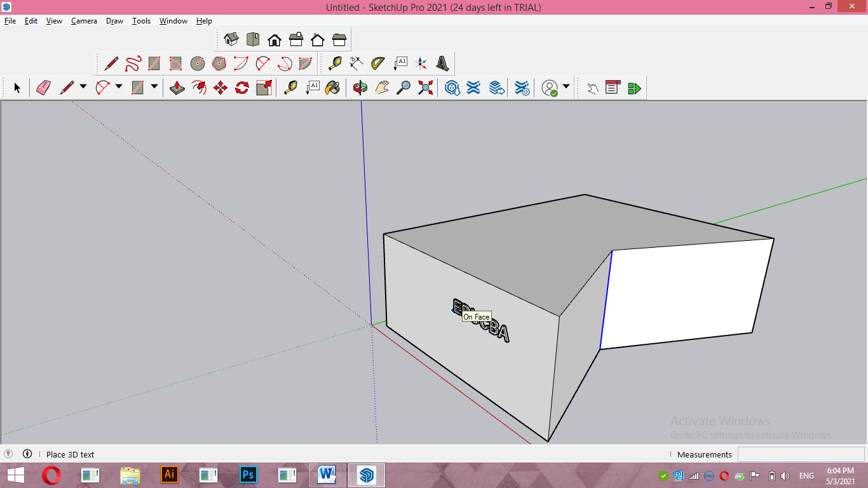This screenshot has width=868, height=488.
Task: Open the Extension Manager
Action: tap(522, 88)
